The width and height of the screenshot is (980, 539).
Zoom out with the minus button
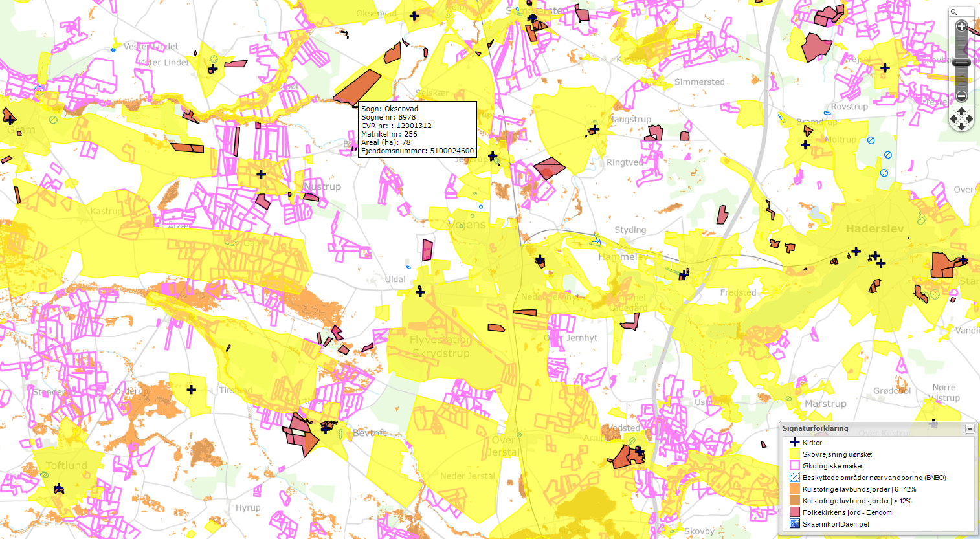pos(961,96)
